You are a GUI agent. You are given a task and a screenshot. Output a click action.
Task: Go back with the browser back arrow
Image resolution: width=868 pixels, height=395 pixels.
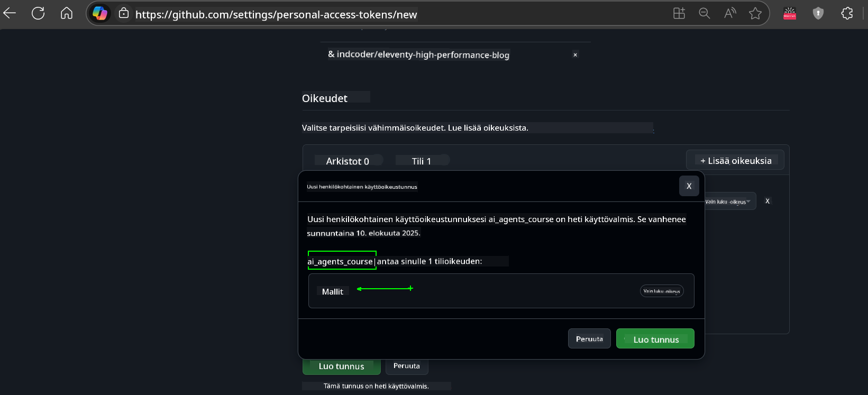point(10,13)
